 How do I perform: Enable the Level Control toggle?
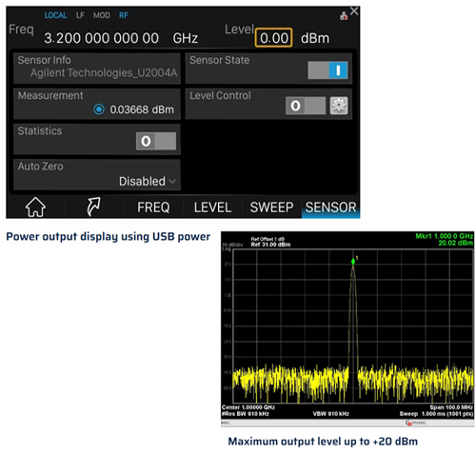click(306, 106)
